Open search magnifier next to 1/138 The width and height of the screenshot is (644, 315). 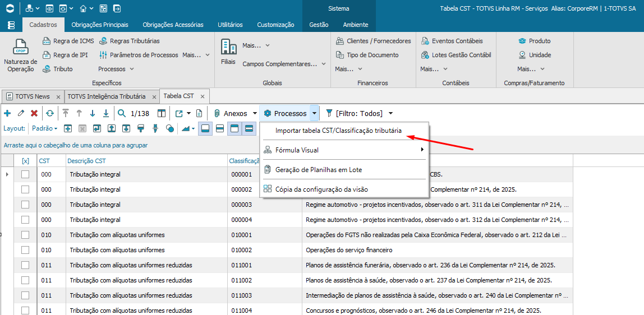[x=122, y=113]
